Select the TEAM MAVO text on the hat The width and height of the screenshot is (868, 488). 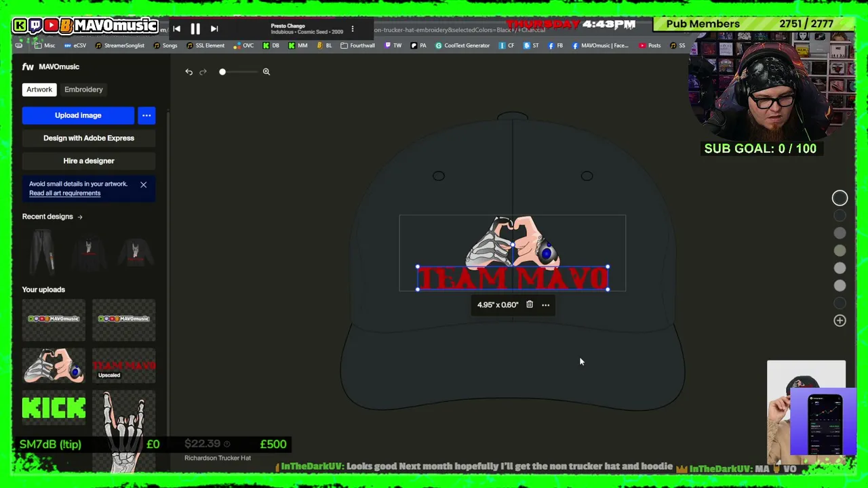(x=513, y=279)
